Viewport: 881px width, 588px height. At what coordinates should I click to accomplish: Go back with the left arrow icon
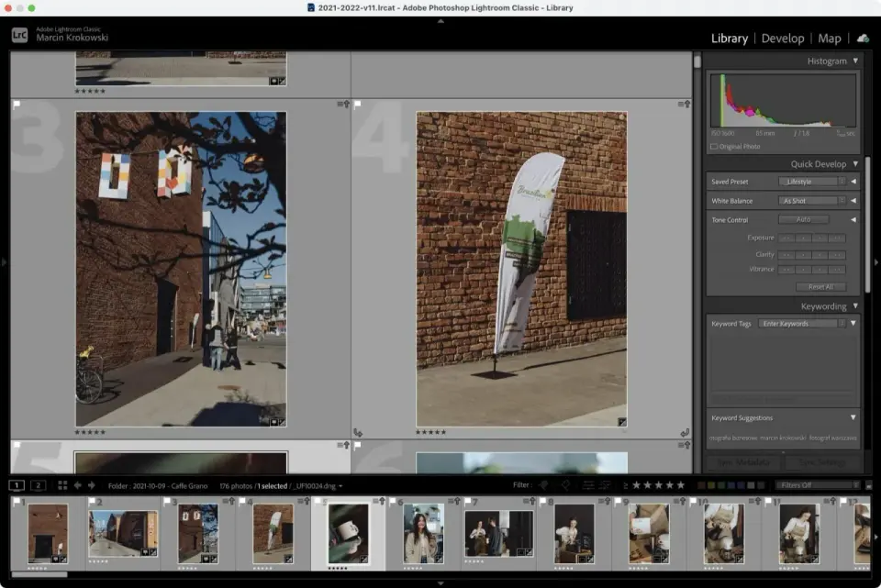click(x=77, y=485)
